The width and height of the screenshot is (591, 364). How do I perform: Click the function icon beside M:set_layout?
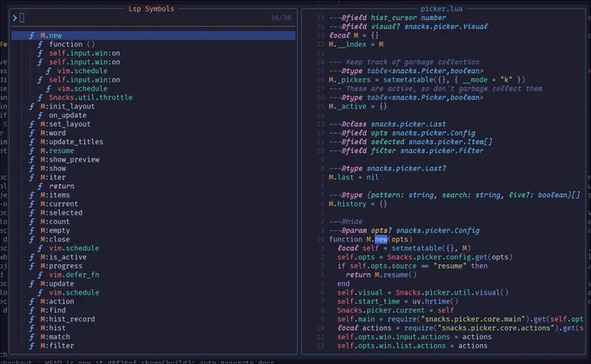[32, 124]
